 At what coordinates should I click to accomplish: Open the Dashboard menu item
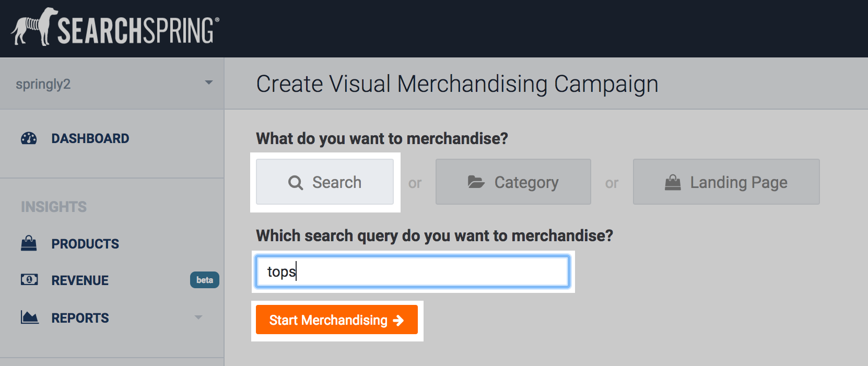90,138
